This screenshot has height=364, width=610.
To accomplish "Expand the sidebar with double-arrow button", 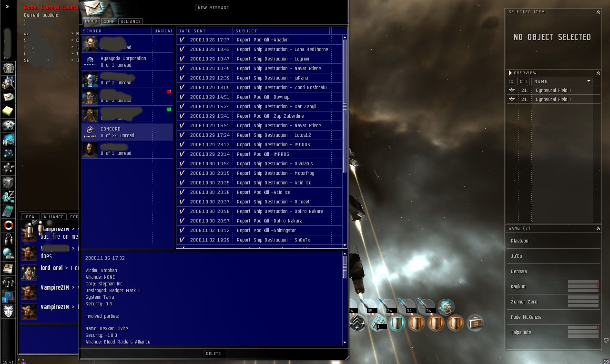I will tap(7, 7).
